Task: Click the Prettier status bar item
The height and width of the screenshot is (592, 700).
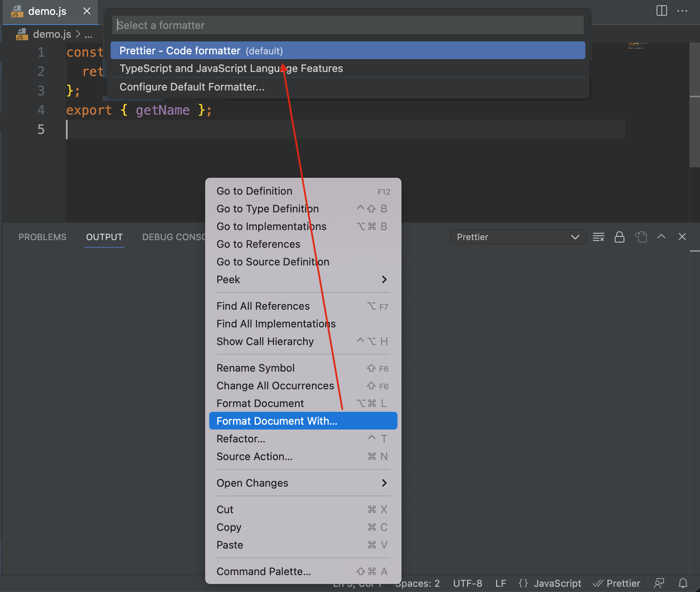Action: [x=616, y=584]
